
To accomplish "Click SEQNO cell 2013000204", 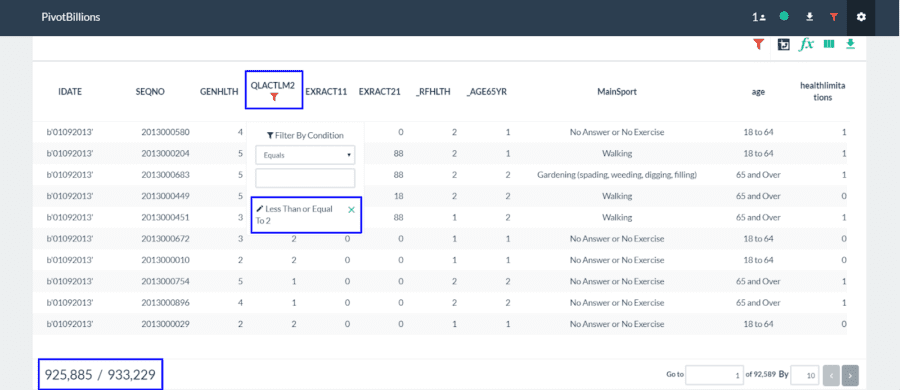I will [x=165, y=153].
